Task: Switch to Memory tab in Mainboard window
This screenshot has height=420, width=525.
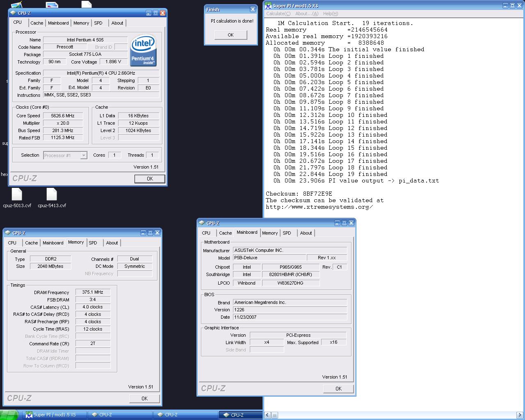Action: 270,233
